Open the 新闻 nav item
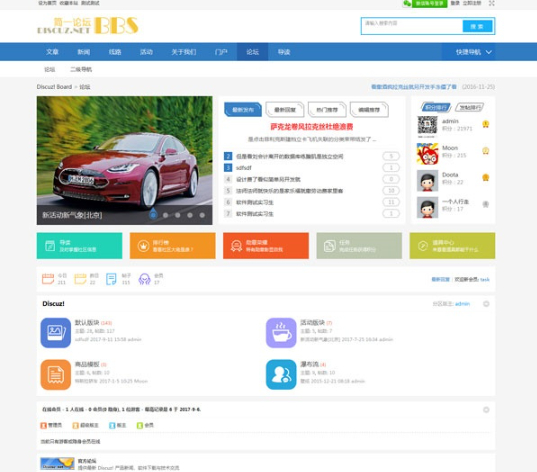Viewport: 537px width, 472px height. (x=84, y=52)
